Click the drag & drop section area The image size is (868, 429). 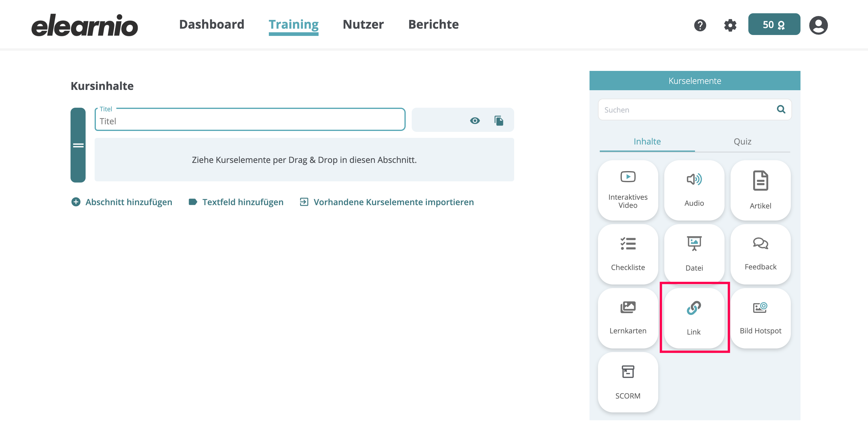(x=304, y=160)
